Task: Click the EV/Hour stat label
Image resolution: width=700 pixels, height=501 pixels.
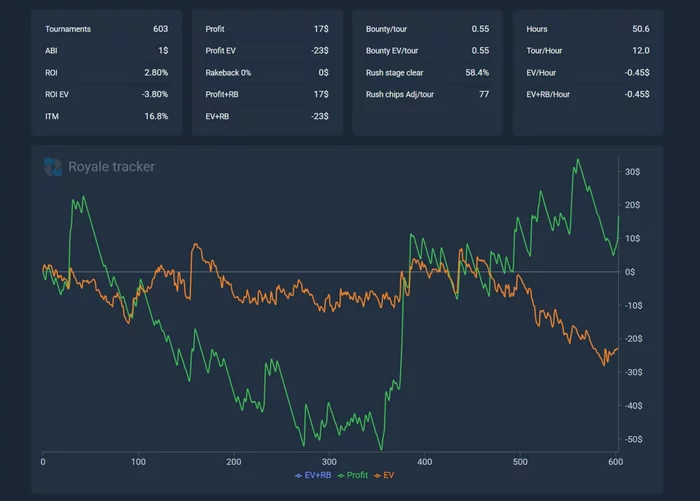Action: (x=544, y=73)
